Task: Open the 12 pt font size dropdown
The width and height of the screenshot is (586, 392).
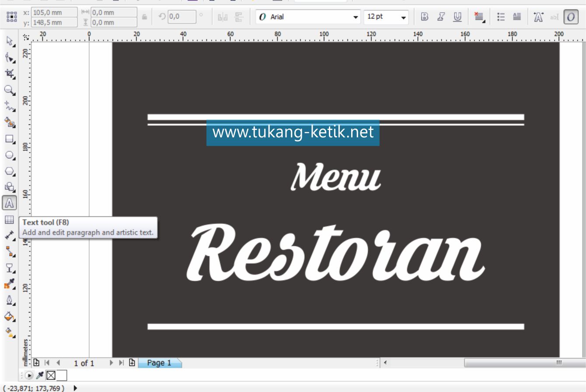Action: tap(403, 17)
